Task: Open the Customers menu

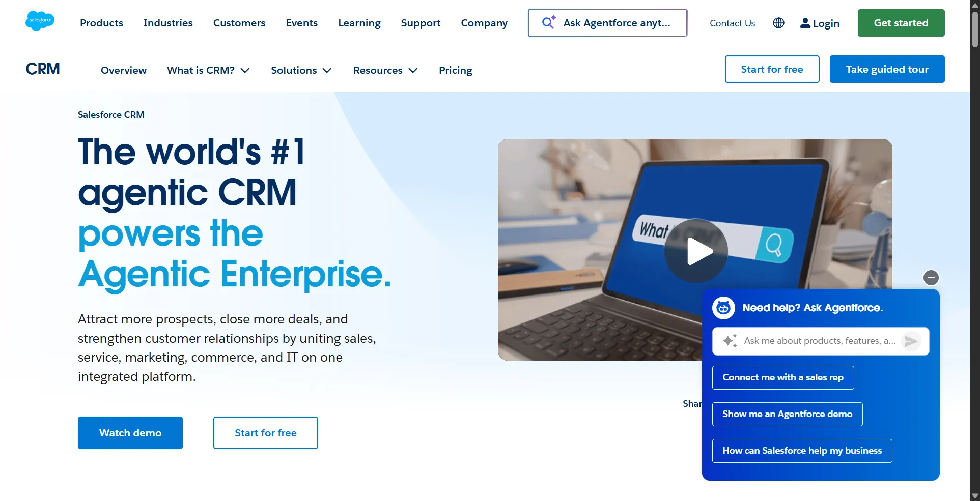Action: pyautogui.click(x=239, y=23)
